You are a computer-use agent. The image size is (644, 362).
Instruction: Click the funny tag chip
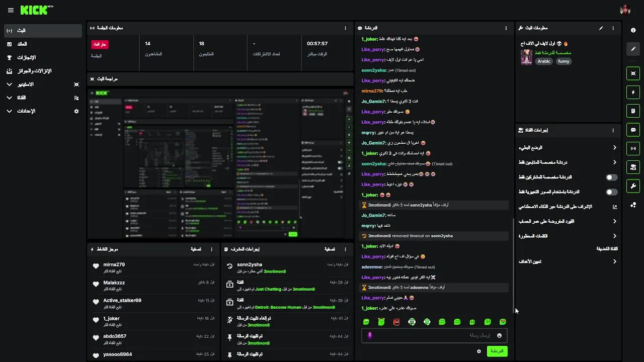tap(564, 61)
